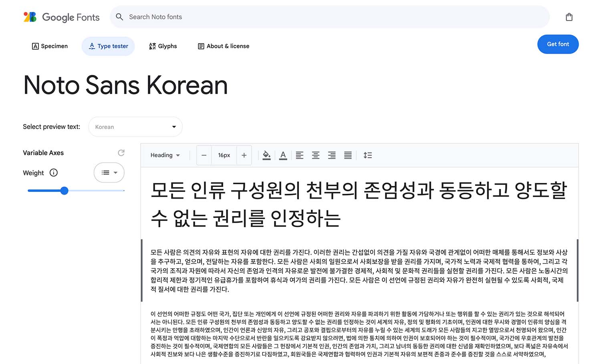Click the Weight info icon

pyautogui.click(x=53, y=173)
